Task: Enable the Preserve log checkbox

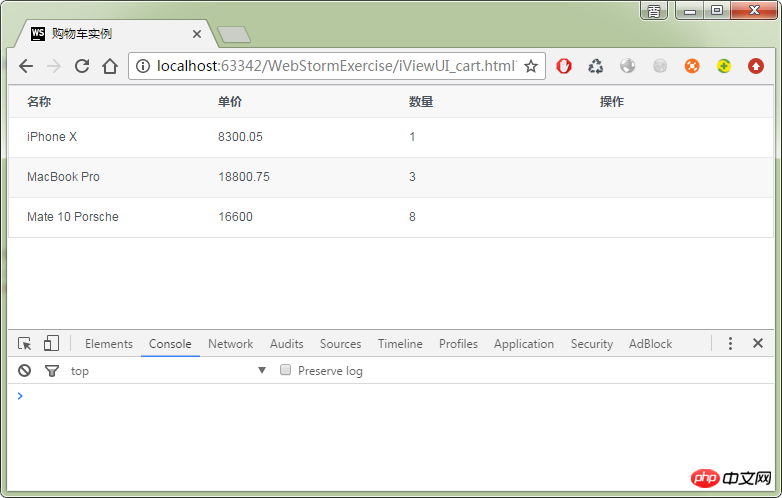Action: (285, 370)
